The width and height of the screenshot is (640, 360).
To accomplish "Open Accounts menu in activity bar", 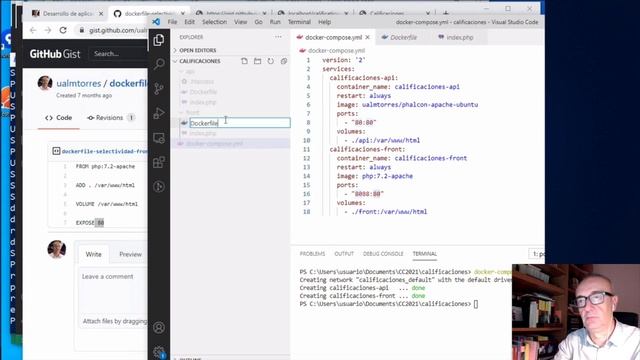I will click(159, 327).
